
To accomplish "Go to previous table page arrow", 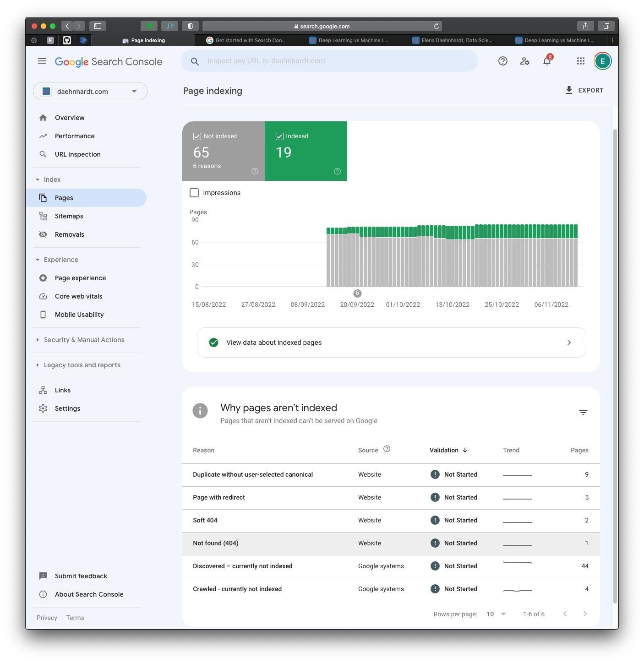I will [x=565, y=614].
